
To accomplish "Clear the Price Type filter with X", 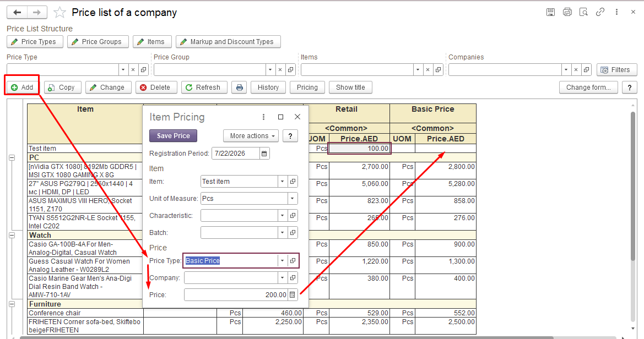I will [133, 70].
